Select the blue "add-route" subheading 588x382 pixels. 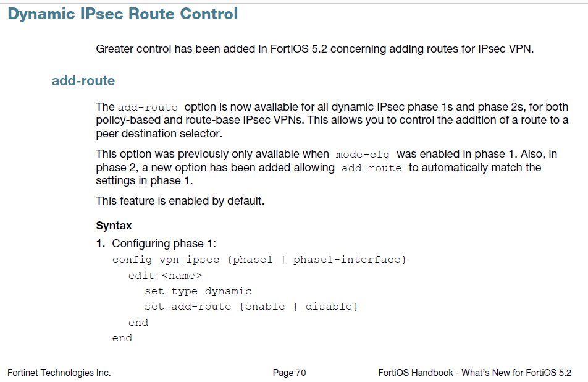click(x=83, y=81)
